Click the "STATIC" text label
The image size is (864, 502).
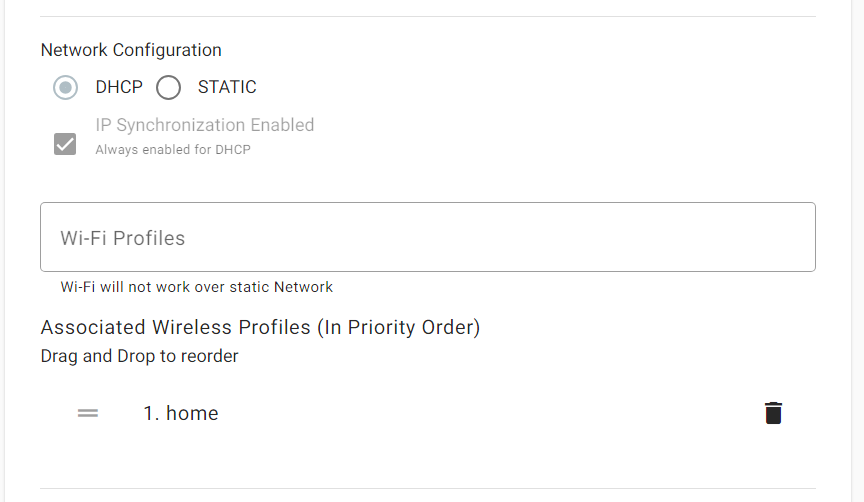tap(227, 87)
